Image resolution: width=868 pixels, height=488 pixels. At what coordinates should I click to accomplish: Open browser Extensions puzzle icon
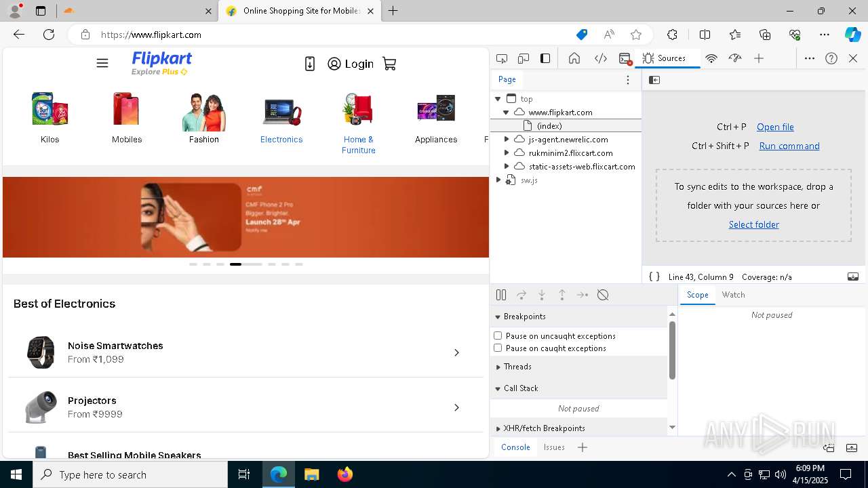click(x=672, y=35)
